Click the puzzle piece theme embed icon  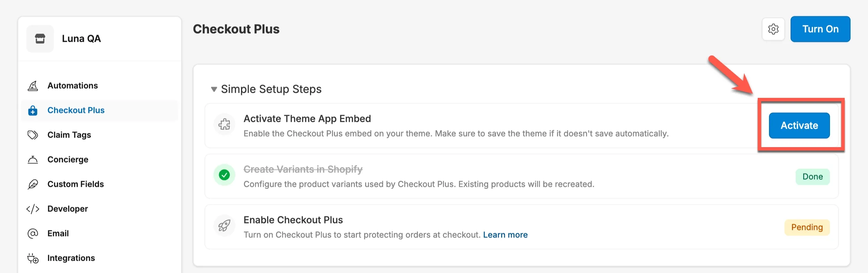point(224,124)
